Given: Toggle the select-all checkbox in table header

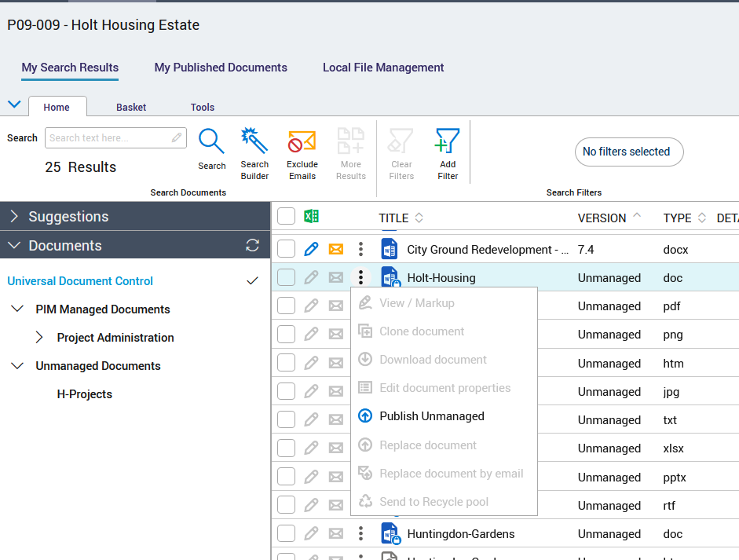Looking at the screenshot, I should tap(286, 216).
